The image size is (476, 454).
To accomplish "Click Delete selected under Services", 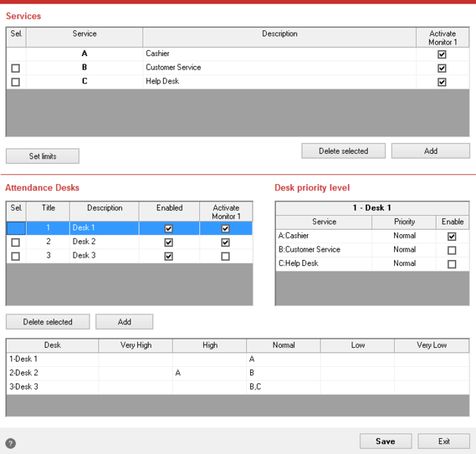I will (343, 151).
